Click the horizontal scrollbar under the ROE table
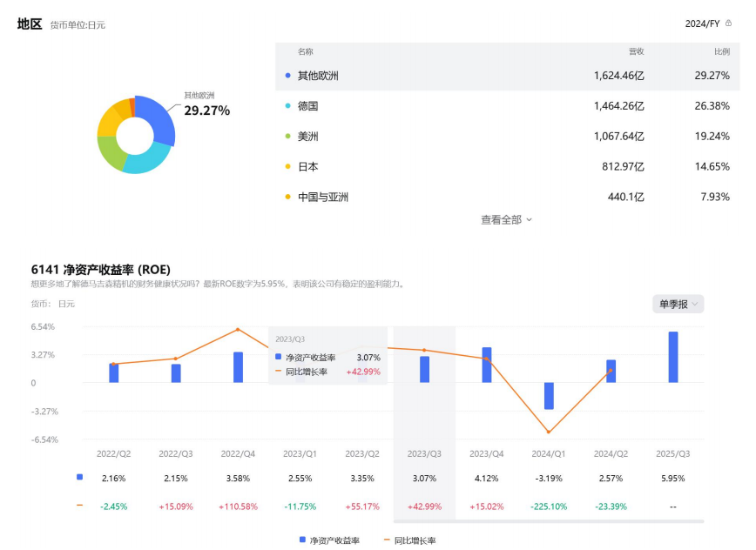The image size is (756, 550). [549, 521]
